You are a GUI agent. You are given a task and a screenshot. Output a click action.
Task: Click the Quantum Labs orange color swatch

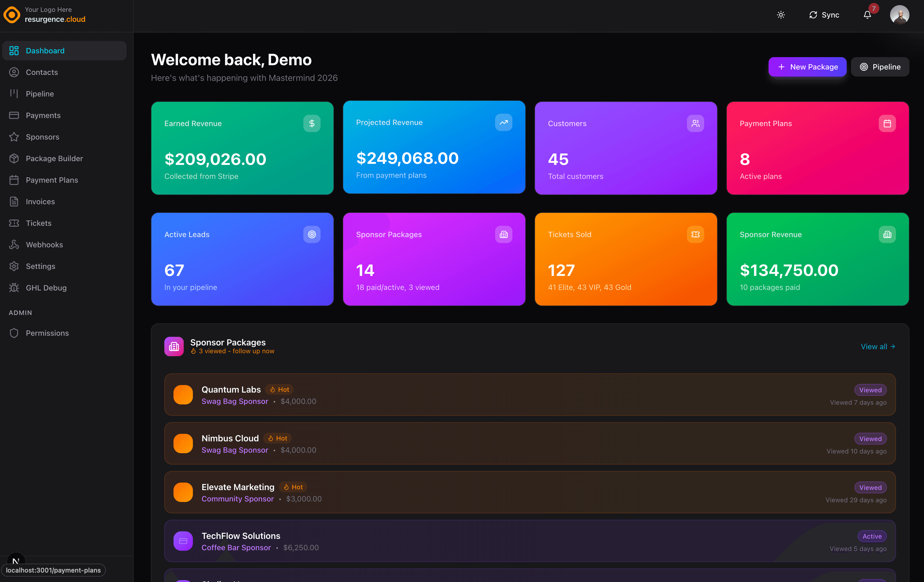(183, 395)
